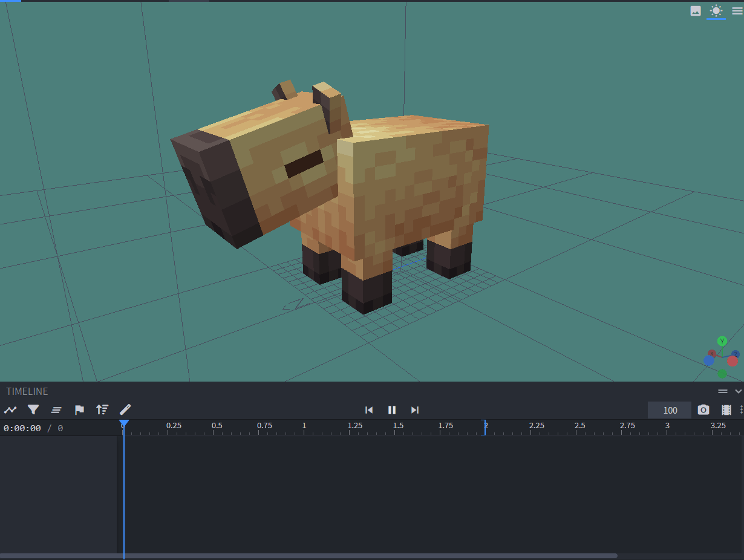Viewport: 744px width, 560px height.
Task: Toggle the textured view mode image icon
Action: coord(696,11)
